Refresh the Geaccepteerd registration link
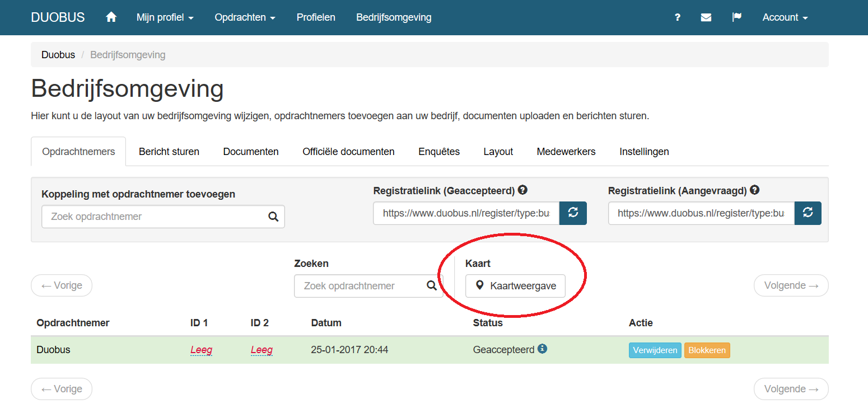 coord(573,213)
